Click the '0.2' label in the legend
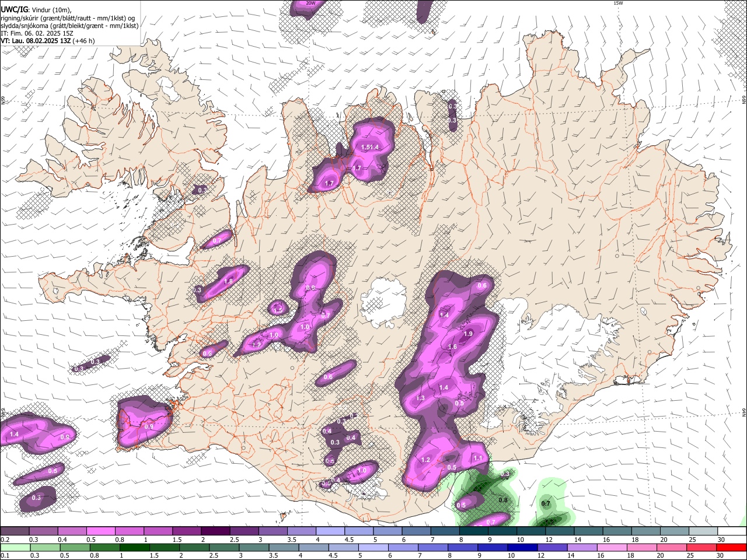The height and width of the screenshot is (560, 747). 5,540
